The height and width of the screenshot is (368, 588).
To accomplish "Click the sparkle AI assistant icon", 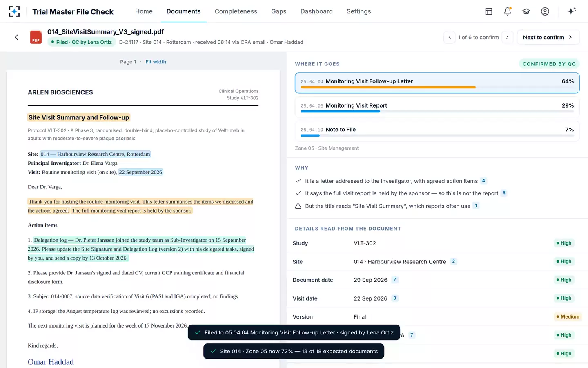I will point(572,11).
